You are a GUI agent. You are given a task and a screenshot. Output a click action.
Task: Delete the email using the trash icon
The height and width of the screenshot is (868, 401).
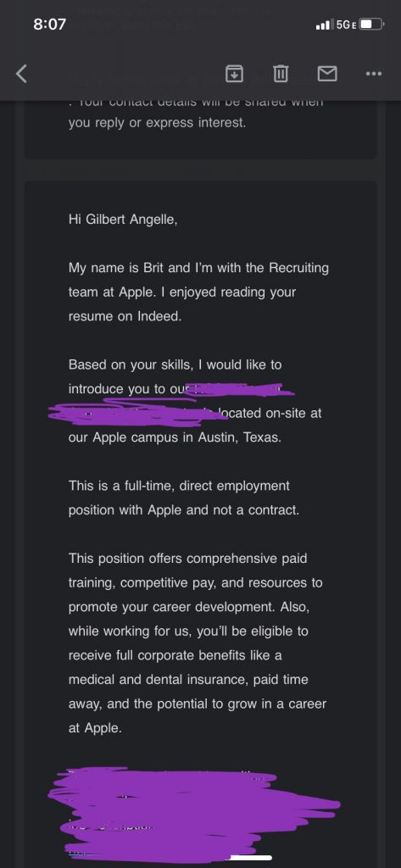pyautogui.click(x=281, y=73)
